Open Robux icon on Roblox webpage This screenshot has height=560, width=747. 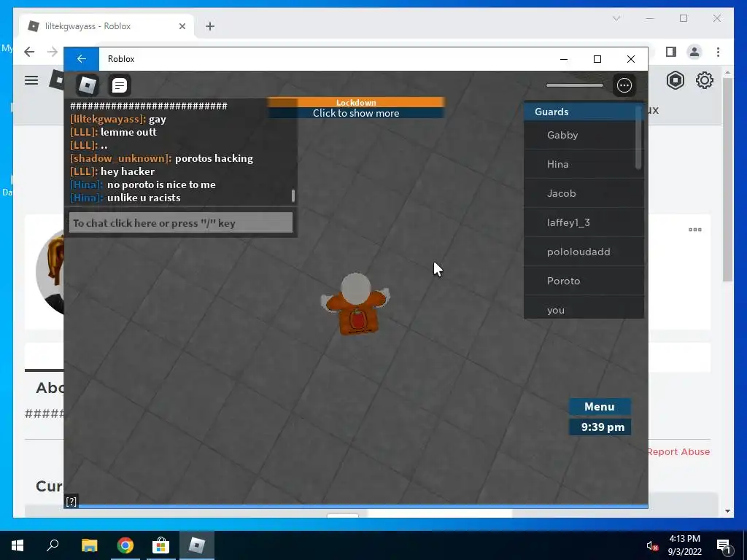click(675, 80)
